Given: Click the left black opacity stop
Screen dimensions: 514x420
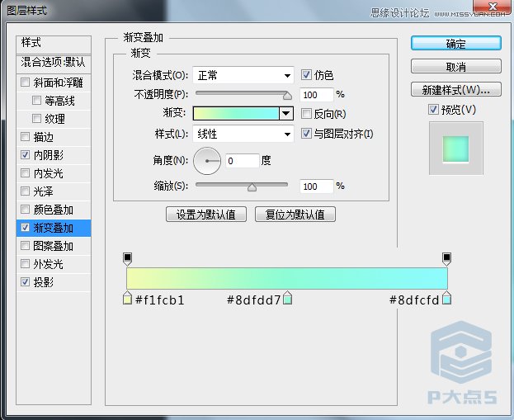Looking at the screenshot, I should coord(128,259).
